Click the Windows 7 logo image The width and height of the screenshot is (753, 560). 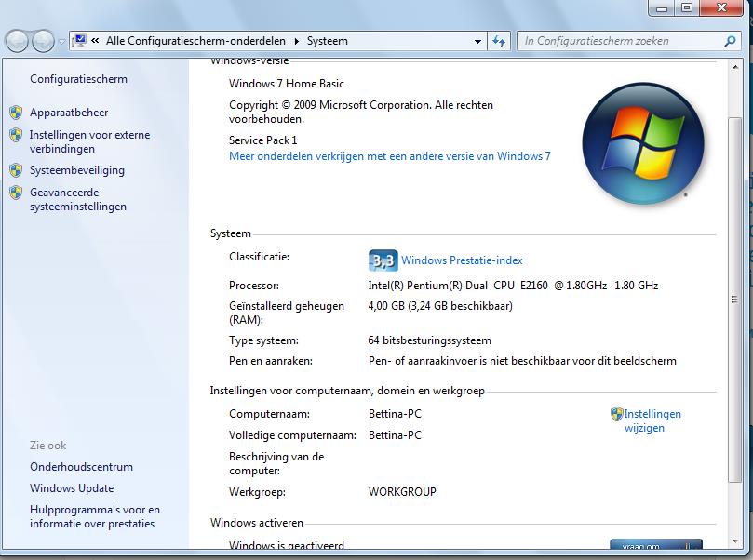[x=643, y=144]
